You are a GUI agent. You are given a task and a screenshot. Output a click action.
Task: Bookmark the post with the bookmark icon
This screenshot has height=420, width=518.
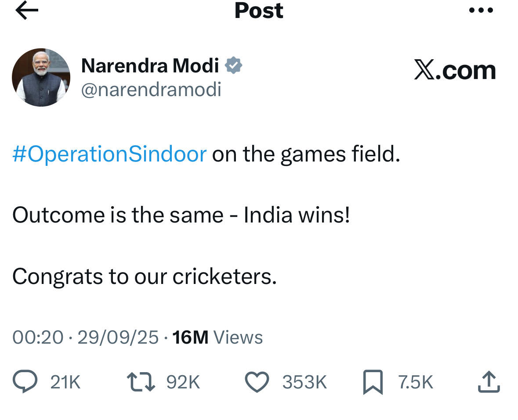click(x=373, y=382)
